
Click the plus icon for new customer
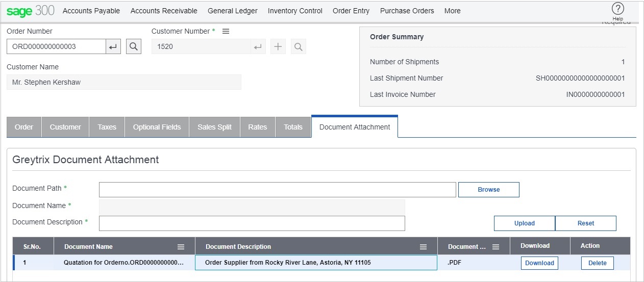(x=278, y=47)
